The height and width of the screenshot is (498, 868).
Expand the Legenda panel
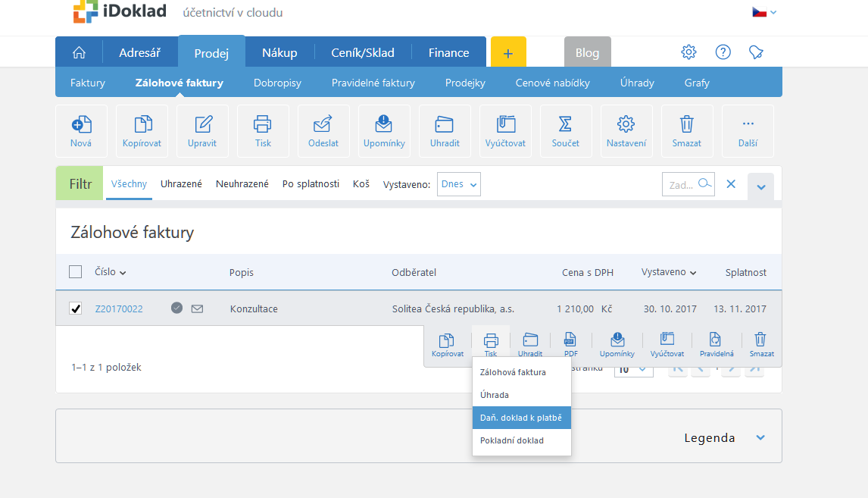pyautogui.click(x=760, y=437)
